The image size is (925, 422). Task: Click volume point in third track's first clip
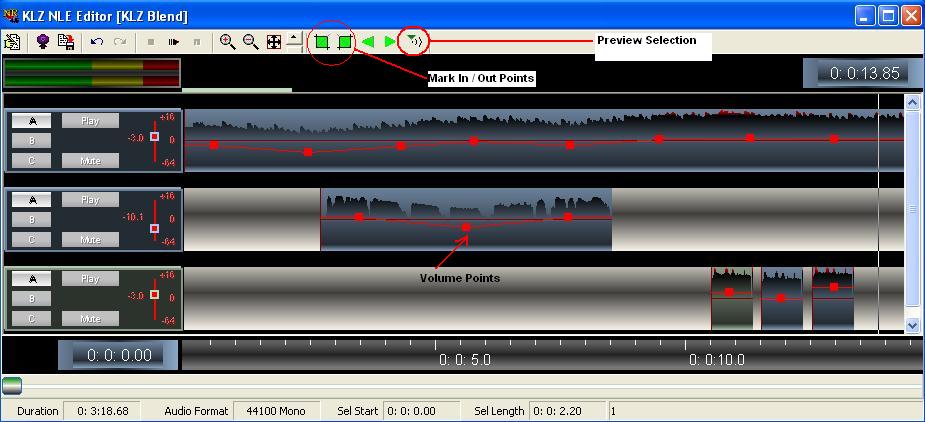coord(729,292)
